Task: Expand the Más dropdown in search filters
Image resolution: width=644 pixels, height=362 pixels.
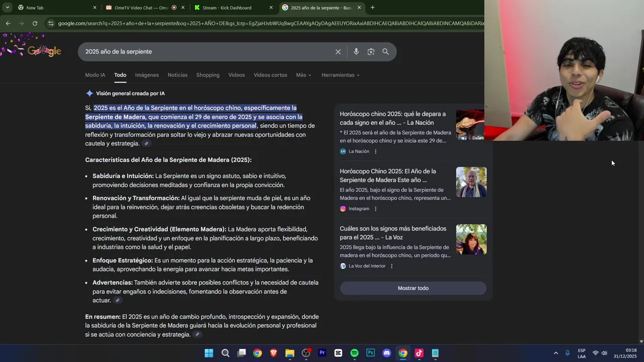Action: [x=303, y=75]
